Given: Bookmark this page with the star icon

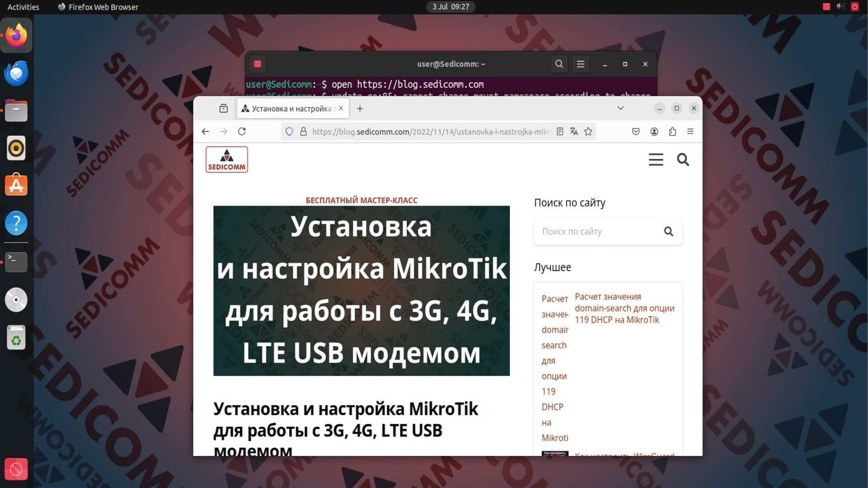Looking at the screenshot, I should point(588,131).
